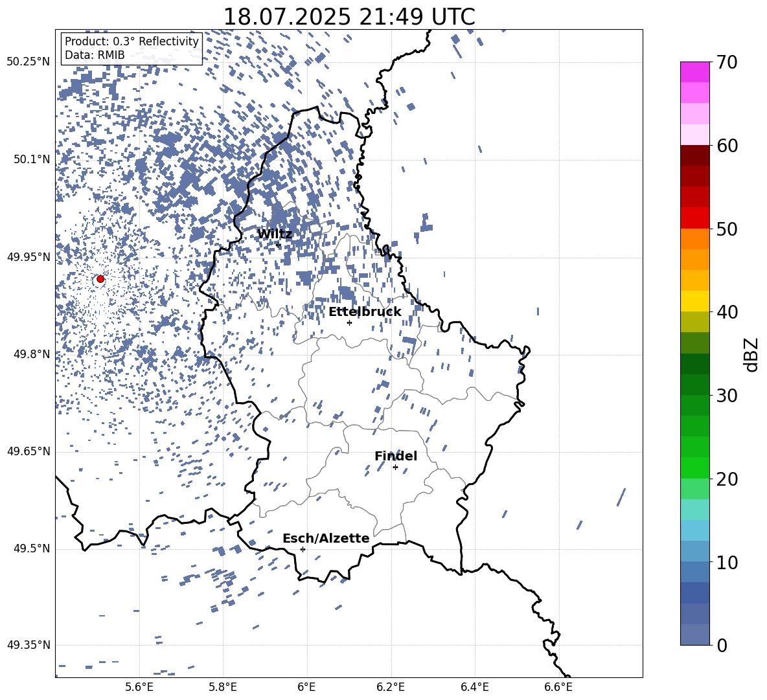The height and width of the screenshot is (700, 767).
Task: Click the 49.35°N latitude label
Action: 29,645
